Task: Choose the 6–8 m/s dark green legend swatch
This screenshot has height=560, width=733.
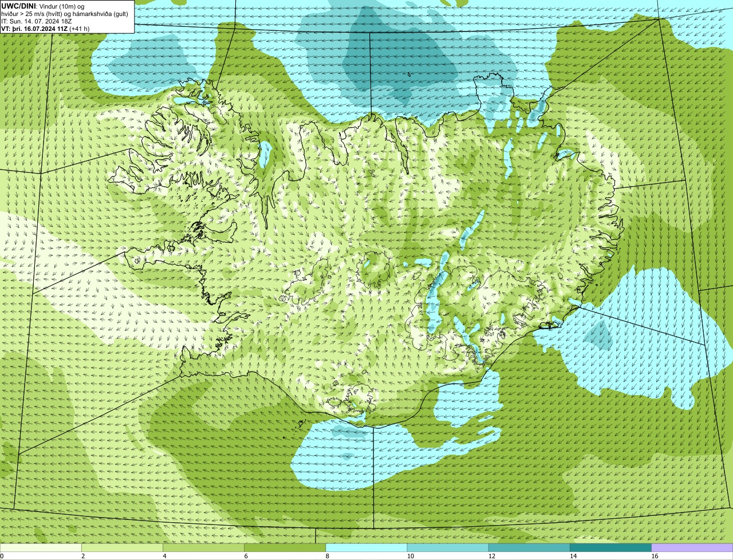Action: pyautogui.click(x=285, y=548)
